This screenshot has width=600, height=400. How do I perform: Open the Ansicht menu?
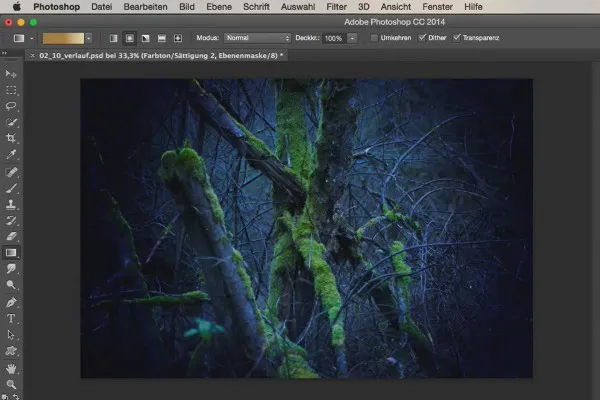click(396, 7)
